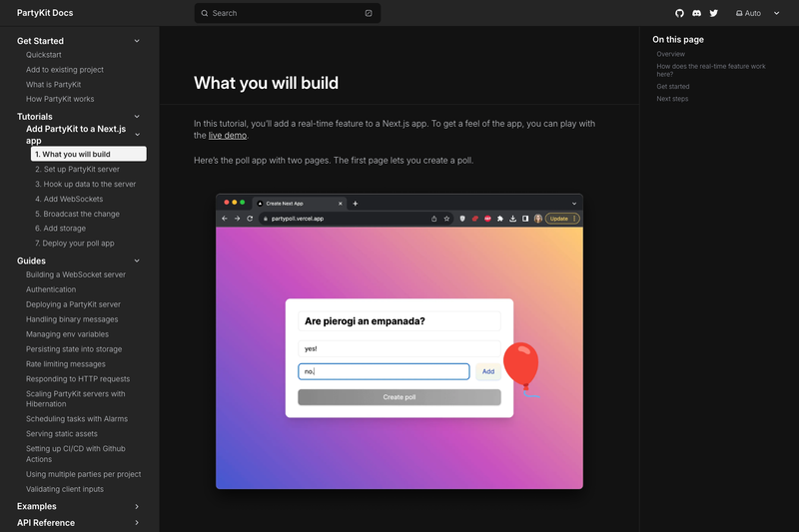This screenshot has width=799, height=532.
Task: Collapse Add PartyKit to a Next.js app
Action: [137, 135]
